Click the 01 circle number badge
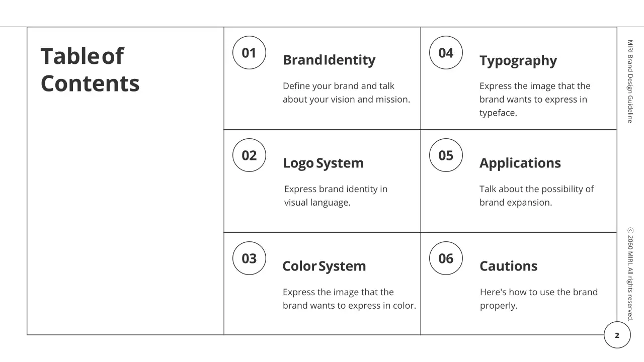 point(249,53)
